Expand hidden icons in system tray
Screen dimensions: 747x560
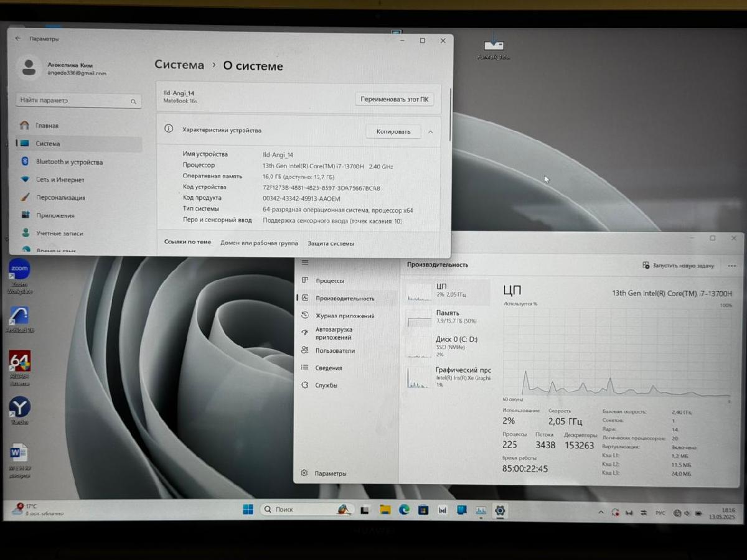(601, 511)
